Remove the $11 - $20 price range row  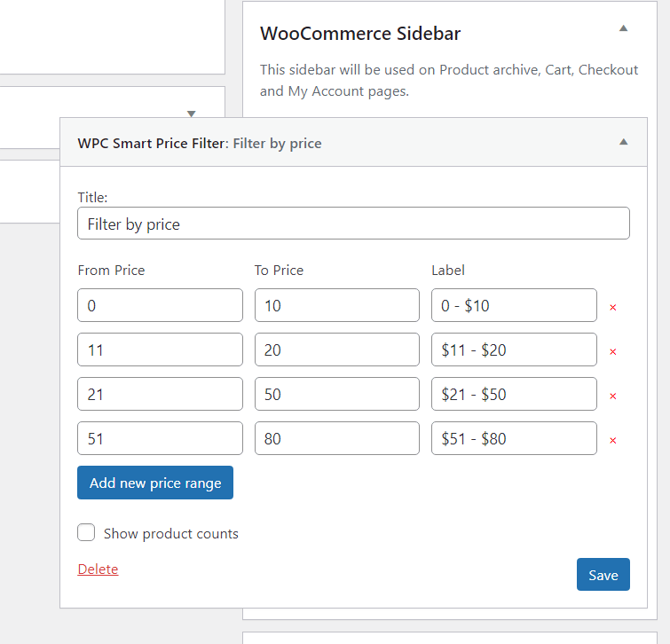coord(612,352)
